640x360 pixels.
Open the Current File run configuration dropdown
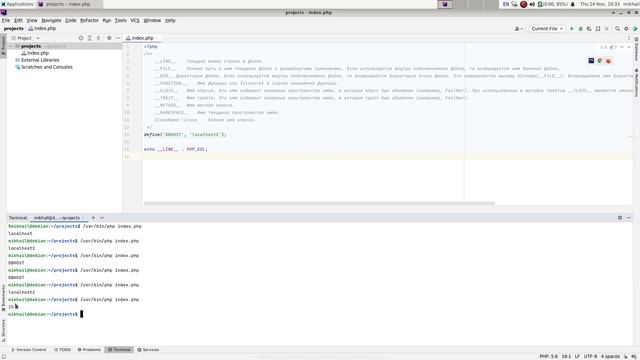click(x=547, y=29)
